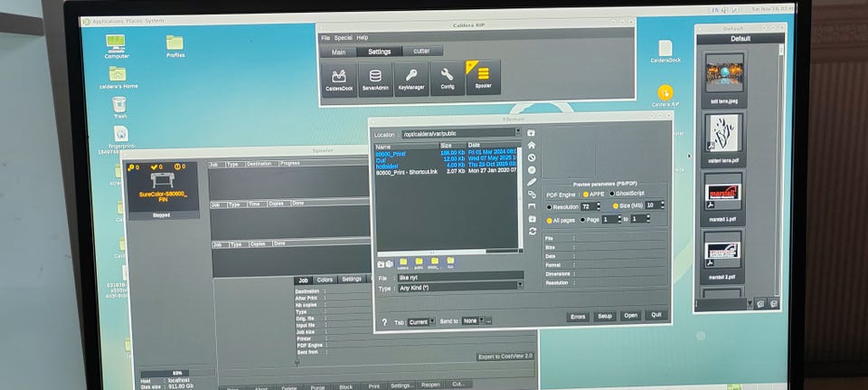Screen dimensions: 868x390
Task: Select the All pages radio option
Action: pos(549,219)
